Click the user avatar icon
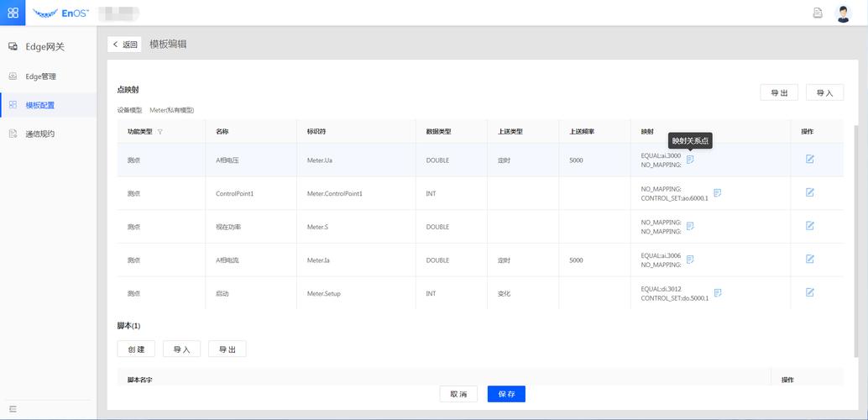The image size is (868, 420). pyautogui.click(x=843, y=13)
